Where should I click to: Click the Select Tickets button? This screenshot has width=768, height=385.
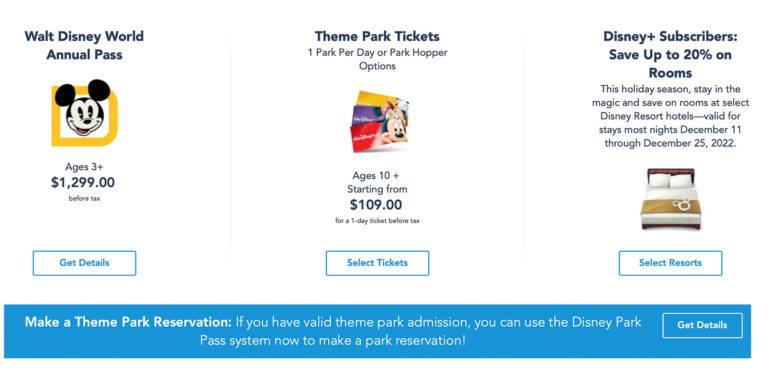point(377,263)
